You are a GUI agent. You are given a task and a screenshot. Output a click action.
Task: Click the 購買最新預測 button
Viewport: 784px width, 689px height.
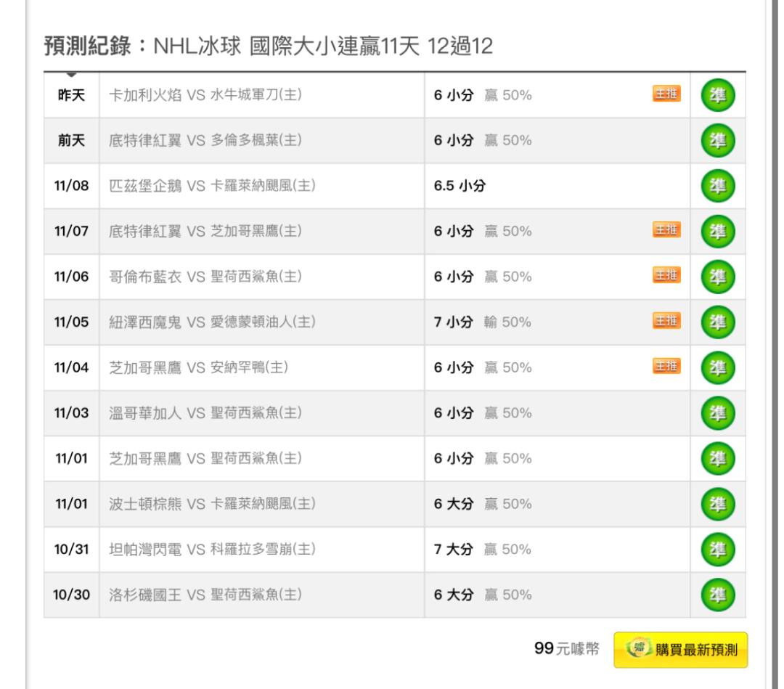(680, 650)
